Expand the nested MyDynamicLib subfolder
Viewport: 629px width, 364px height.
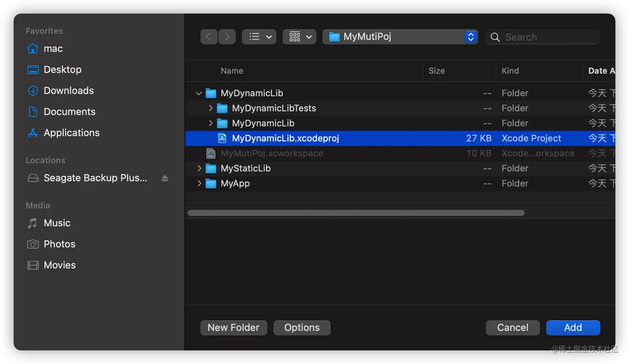pos(210,123)
